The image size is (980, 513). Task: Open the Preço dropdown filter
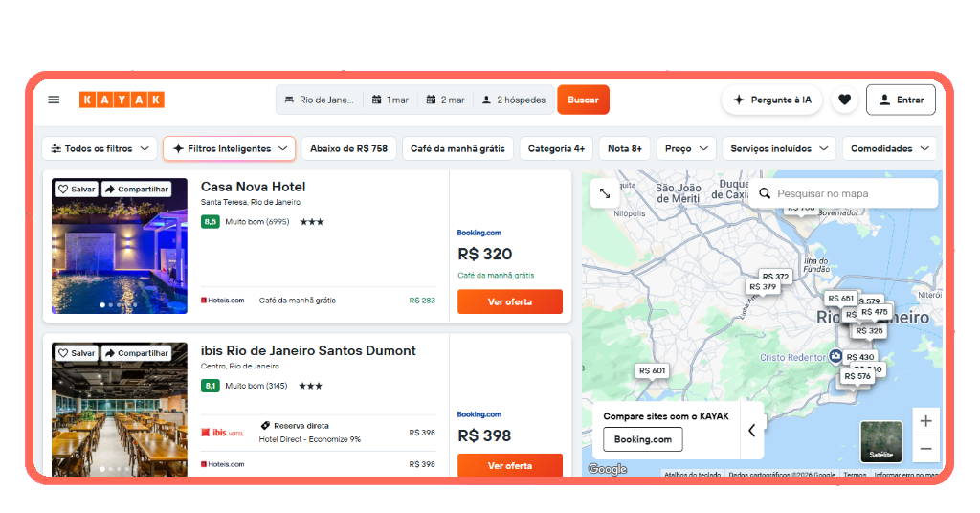pyautogui.click(x=686, y=148)
